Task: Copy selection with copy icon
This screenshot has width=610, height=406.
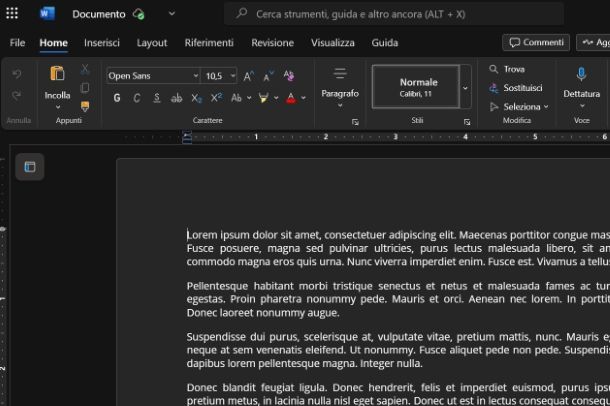Action: click(x=85, y=88)
